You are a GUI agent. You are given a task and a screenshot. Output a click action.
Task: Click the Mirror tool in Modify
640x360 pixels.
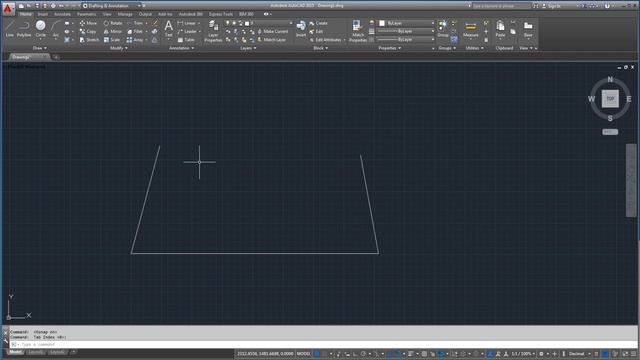point(113,31)
